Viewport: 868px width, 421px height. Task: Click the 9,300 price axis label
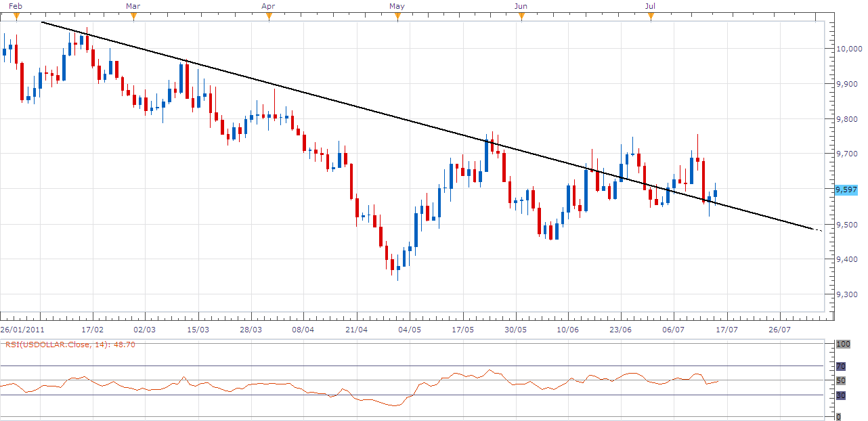(x=850, y=295)
